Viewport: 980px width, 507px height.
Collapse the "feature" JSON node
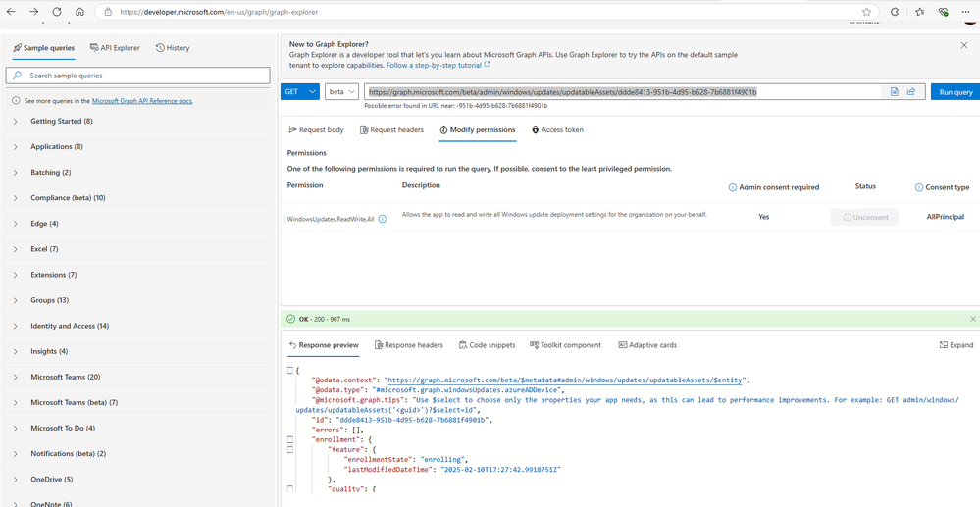click(x=290, y=449)
